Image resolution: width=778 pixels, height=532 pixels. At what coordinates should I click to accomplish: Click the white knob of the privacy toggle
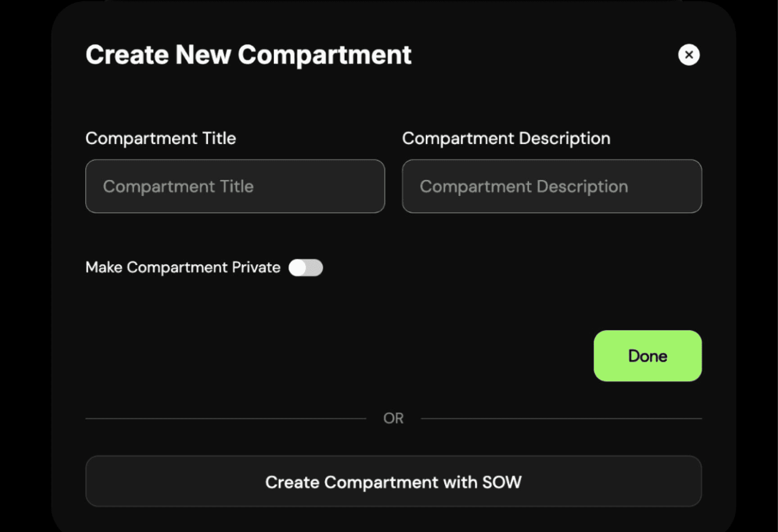tap(298, 268)
